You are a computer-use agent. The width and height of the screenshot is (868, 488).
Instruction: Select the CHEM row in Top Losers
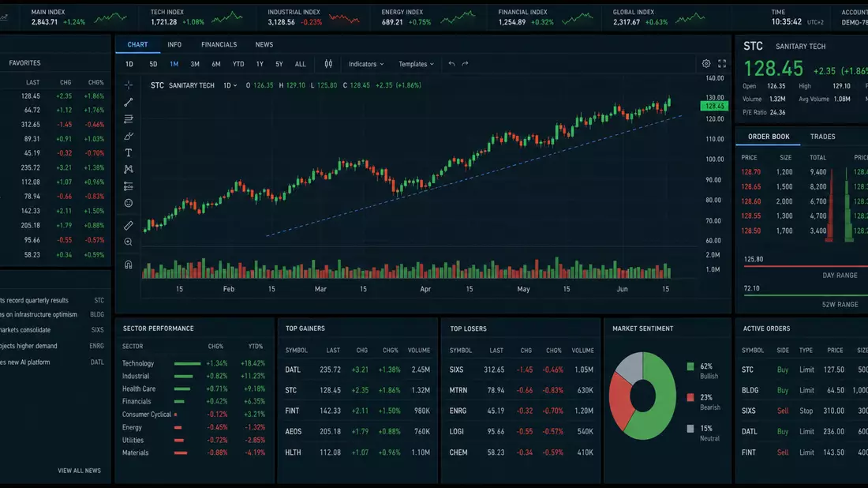pyautogui.click(x=521, y=452)
